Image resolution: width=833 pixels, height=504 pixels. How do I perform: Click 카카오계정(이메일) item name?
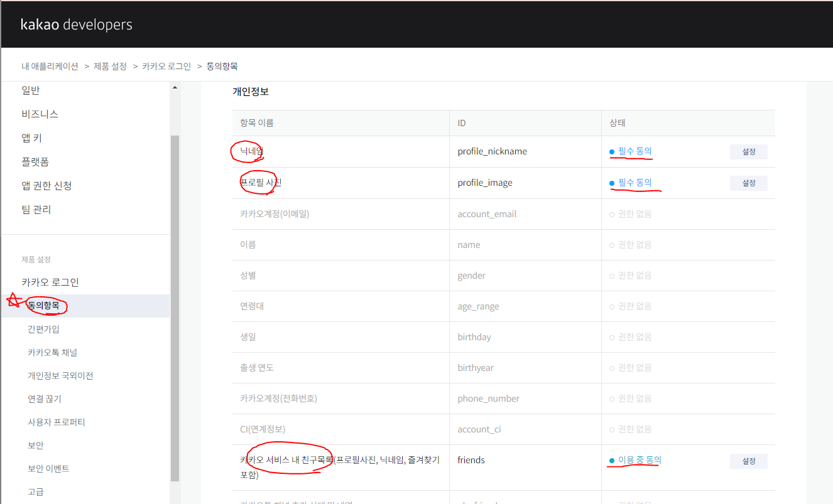[x=275, y=213]
